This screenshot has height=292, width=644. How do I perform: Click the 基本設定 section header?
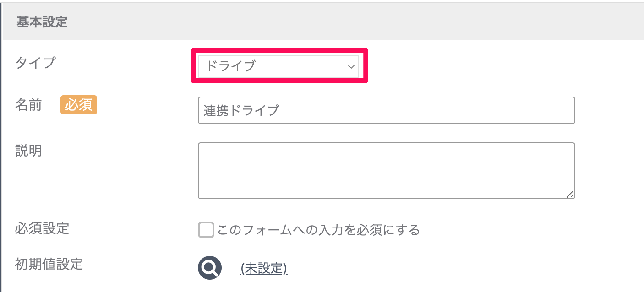tap(42, 22)
